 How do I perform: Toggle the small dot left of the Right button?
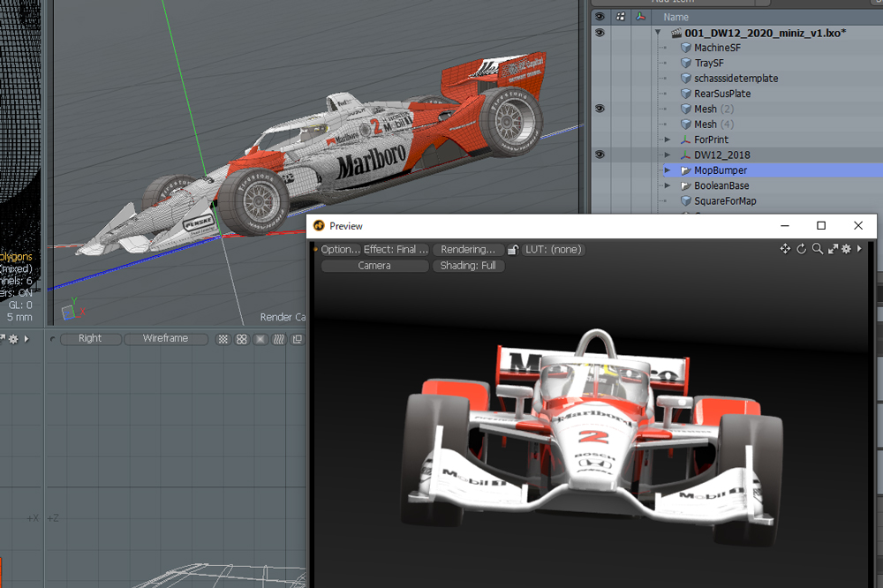click(x=52, y=339)
